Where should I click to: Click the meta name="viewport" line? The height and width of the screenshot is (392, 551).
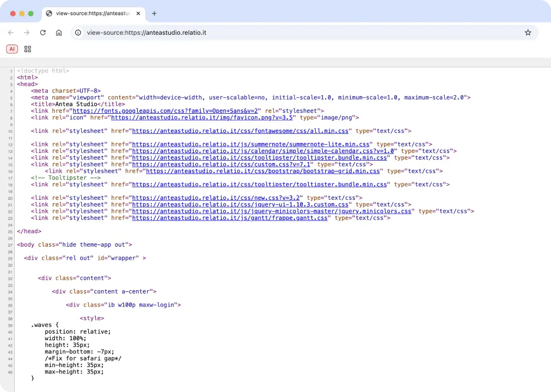tap(250, 97)
